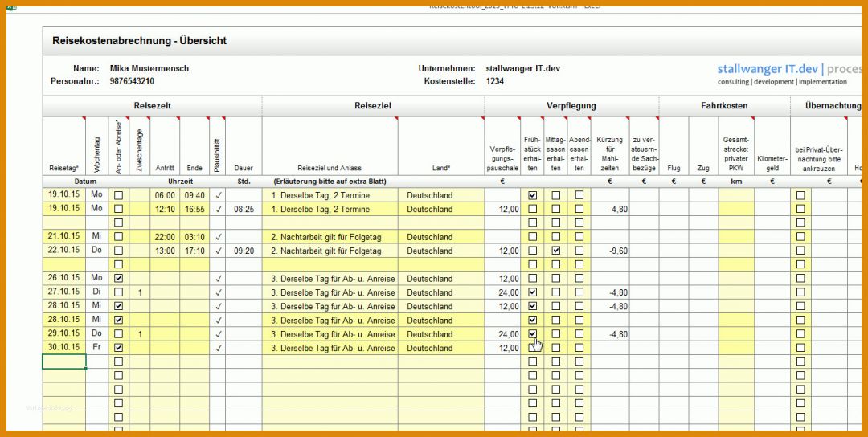Select date cell '29.10.15'

pyautogui.click(x=64, y=333)
